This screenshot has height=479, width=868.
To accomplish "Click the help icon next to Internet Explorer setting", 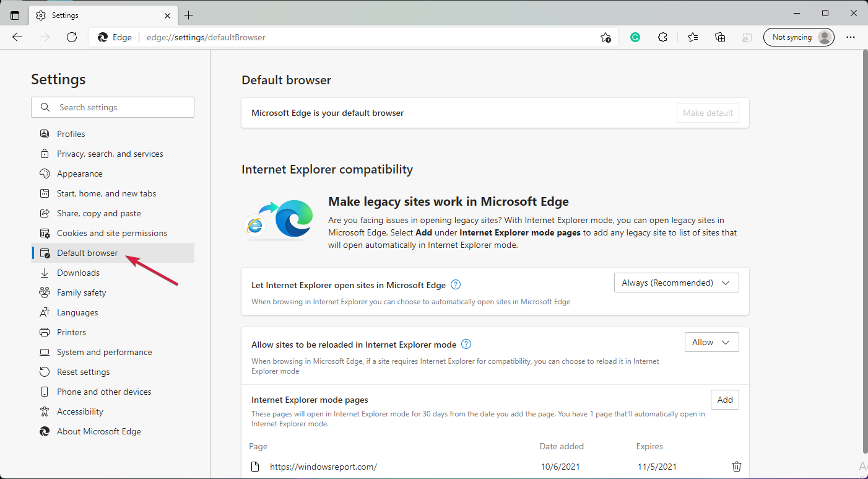I will 455,284.
